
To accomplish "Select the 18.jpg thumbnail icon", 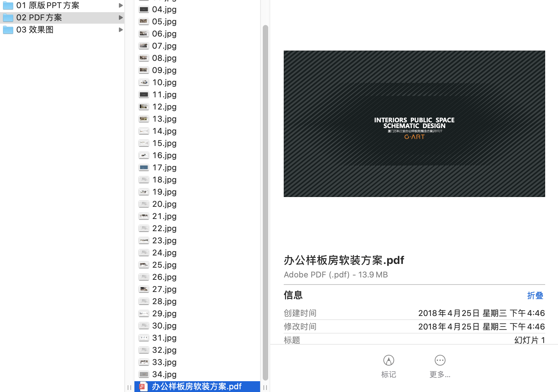I will (144, 180).
